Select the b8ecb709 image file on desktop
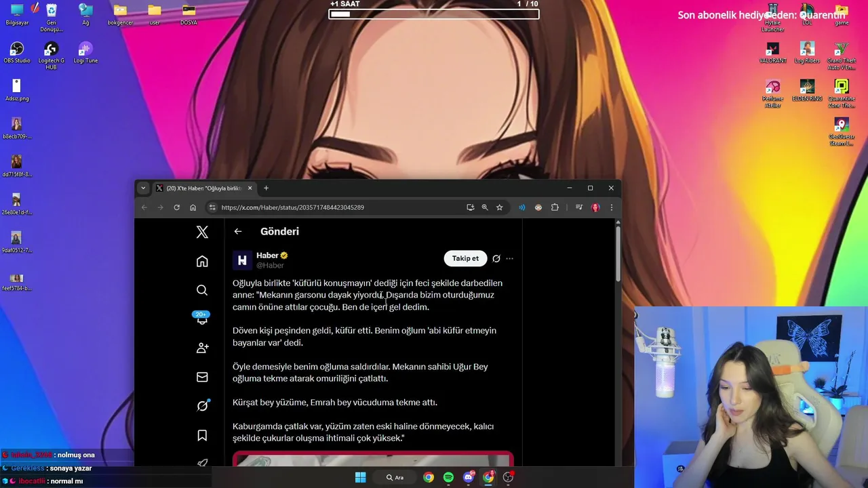The height and width of the screenshot is (488, 868). coord(17,129)
